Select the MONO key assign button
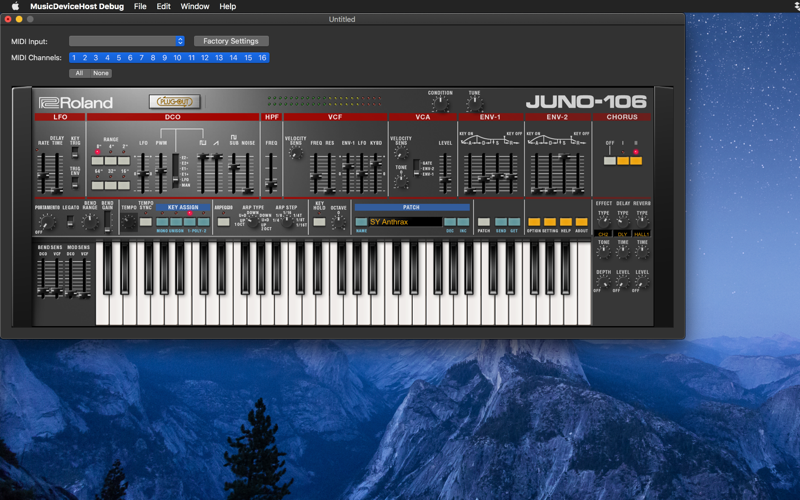Image resolution: width=800 pixels, height=500 pixels. tap(162, 222)
